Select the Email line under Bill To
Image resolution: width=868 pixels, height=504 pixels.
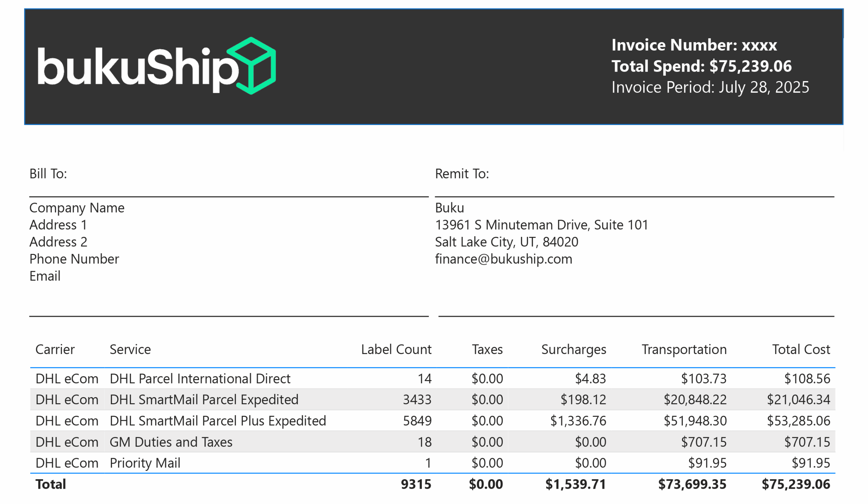click(x=45, y=276)
